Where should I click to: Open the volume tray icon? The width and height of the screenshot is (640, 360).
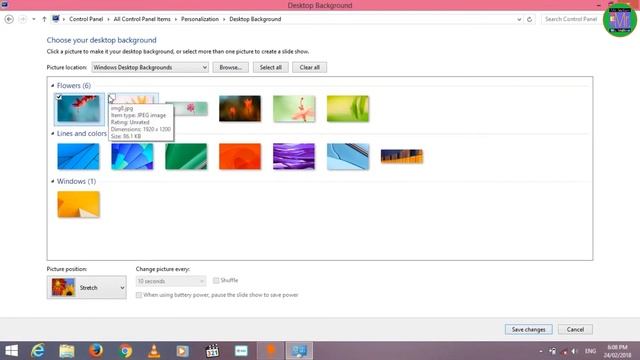coord(574,351)
